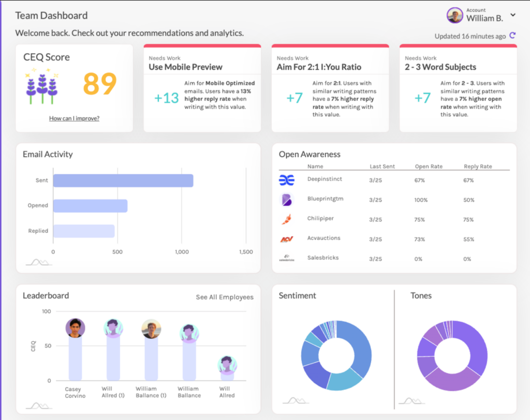Image resolution: width=530 pixels, height=420 pixels.
Task: Click the sparkline icon in Email Activity panel
Action: tap(38, 262)
